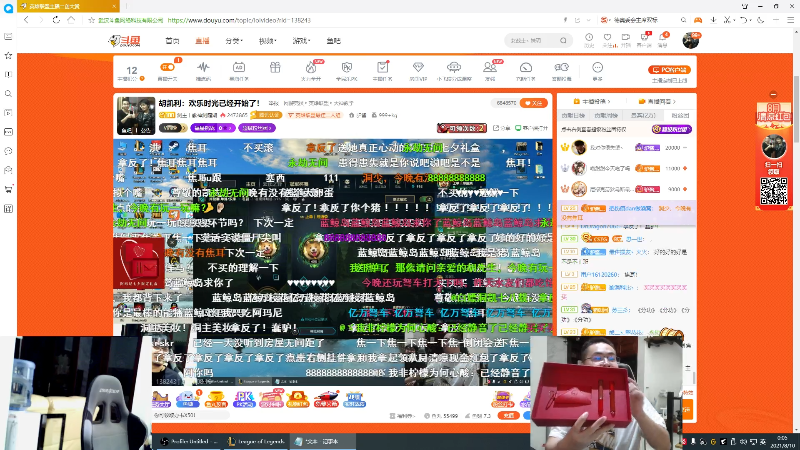Screen dimensions: 800x450
Task: Click the Douyu logo in the header
Action: pyautogui.click(x=124, y=41)
